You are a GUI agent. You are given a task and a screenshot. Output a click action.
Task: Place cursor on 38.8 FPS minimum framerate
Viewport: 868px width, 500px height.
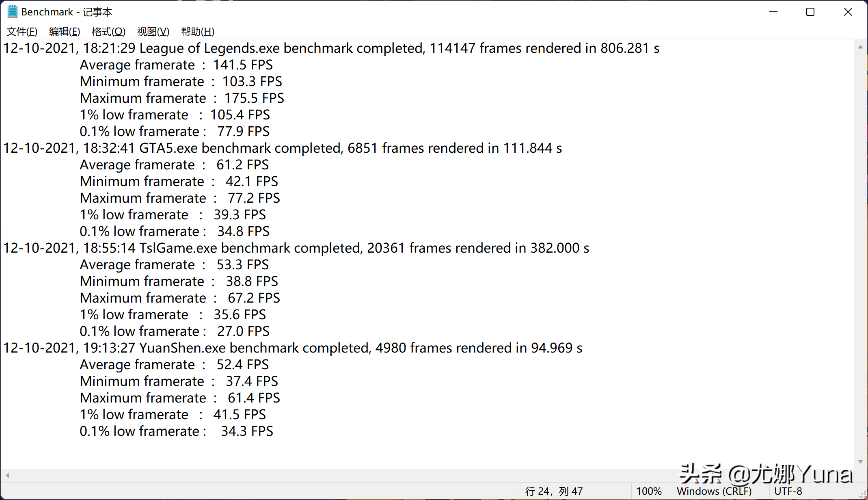pyautogui.click(x=252, y=281)
